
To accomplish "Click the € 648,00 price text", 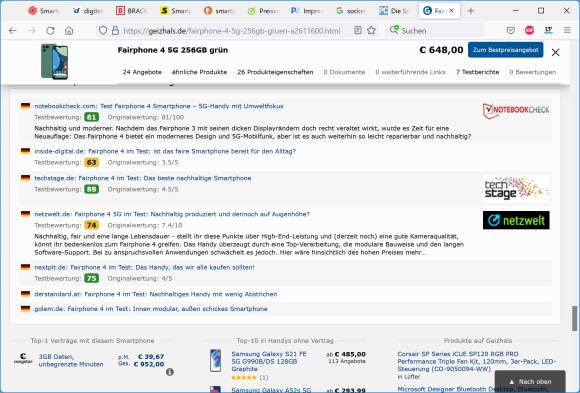I will tap(441, 50).
